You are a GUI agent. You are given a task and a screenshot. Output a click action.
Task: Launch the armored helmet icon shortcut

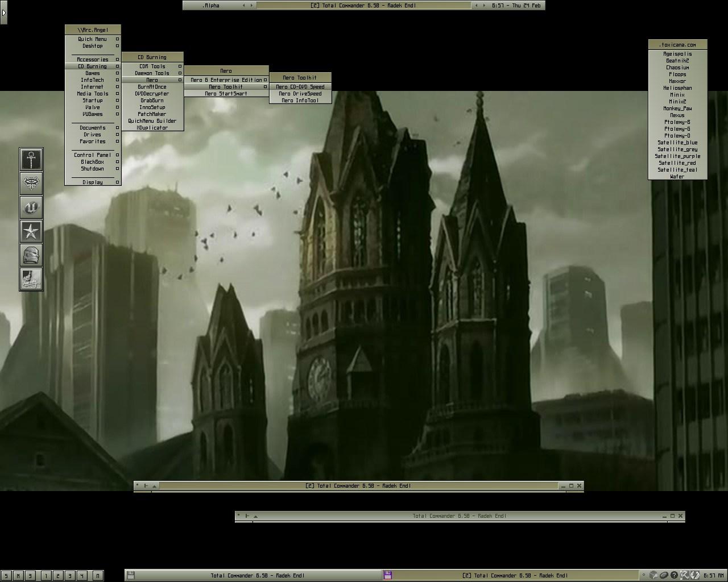31,255
